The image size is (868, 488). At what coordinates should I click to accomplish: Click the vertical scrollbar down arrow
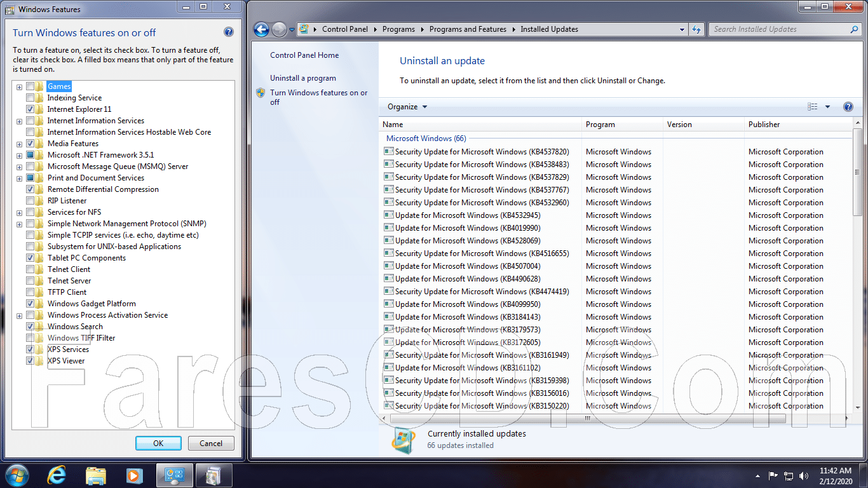click(858, 408)
